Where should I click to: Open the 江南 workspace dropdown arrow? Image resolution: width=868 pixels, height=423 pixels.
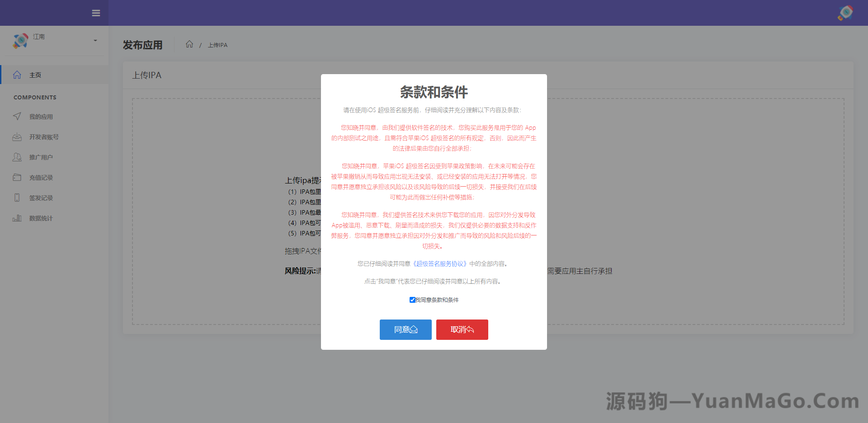(94, 41)
